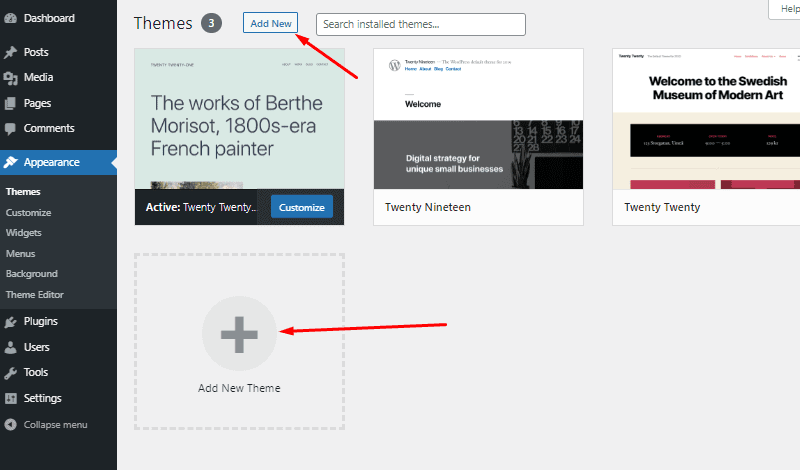This screenshot has width=800, height=470.
Task: Click the Plugins plug icon
Action: [x=10, y=321]
